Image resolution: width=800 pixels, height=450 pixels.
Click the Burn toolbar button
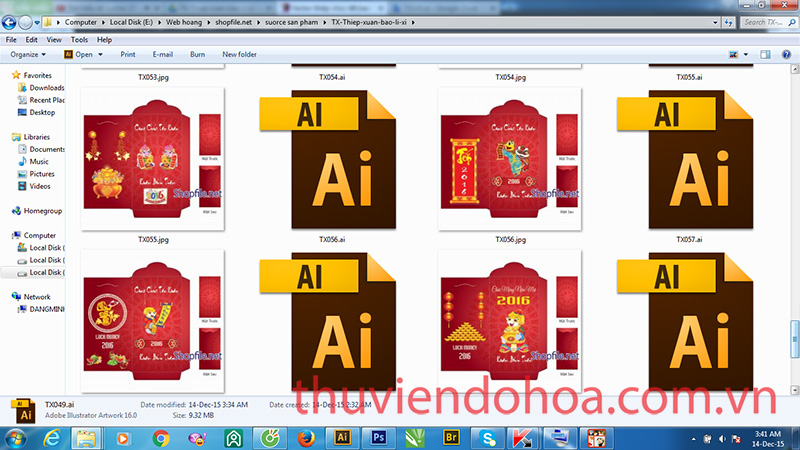tap(197, 55)
